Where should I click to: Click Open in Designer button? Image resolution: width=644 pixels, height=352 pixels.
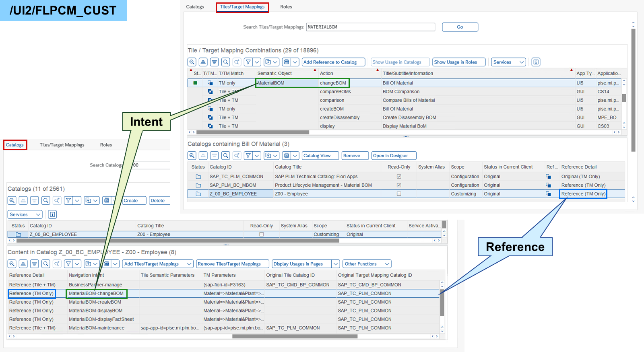(x=394, y=155)
